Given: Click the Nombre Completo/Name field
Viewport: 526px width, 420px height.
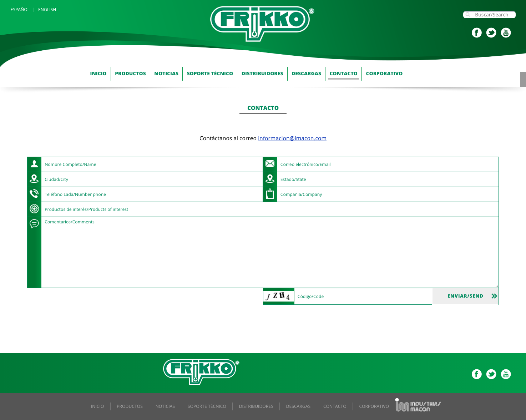Looking at the screenshot, I should pyautogui.click(x=152, y=165).
